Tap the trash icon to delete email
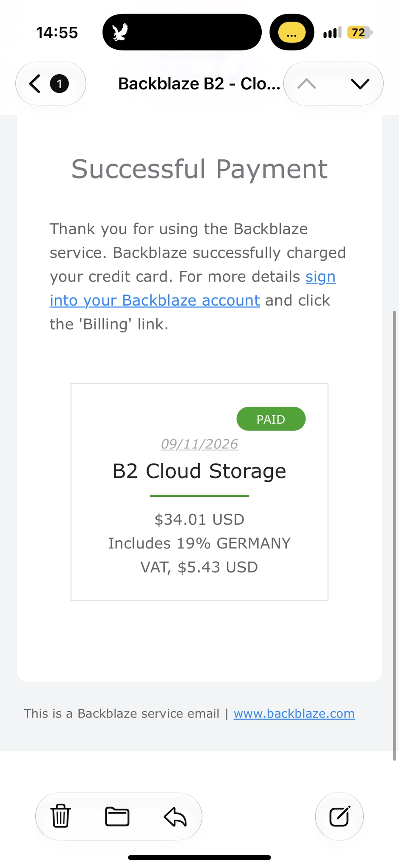The image size is (399, 868). point(61,816)
